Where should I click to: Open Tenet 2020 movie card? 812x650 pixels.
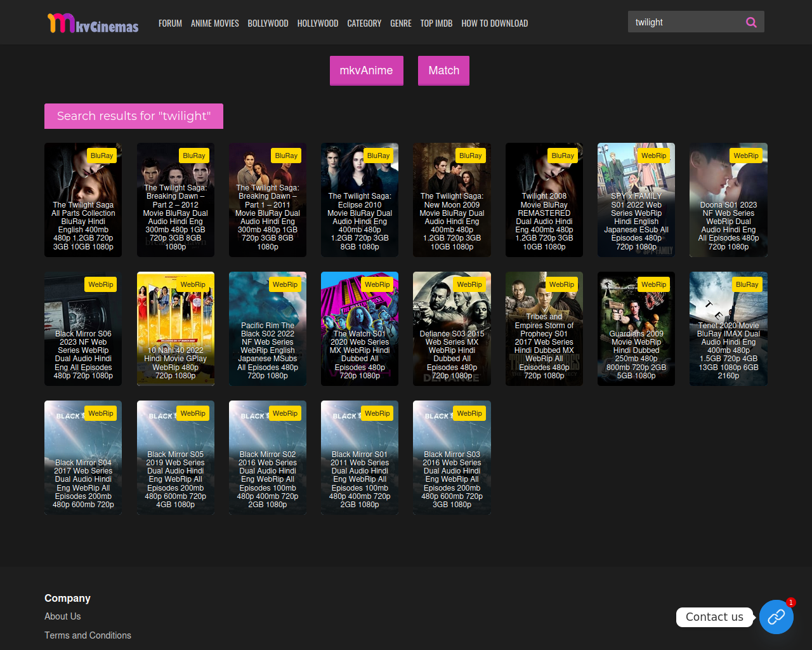point(728,329)
